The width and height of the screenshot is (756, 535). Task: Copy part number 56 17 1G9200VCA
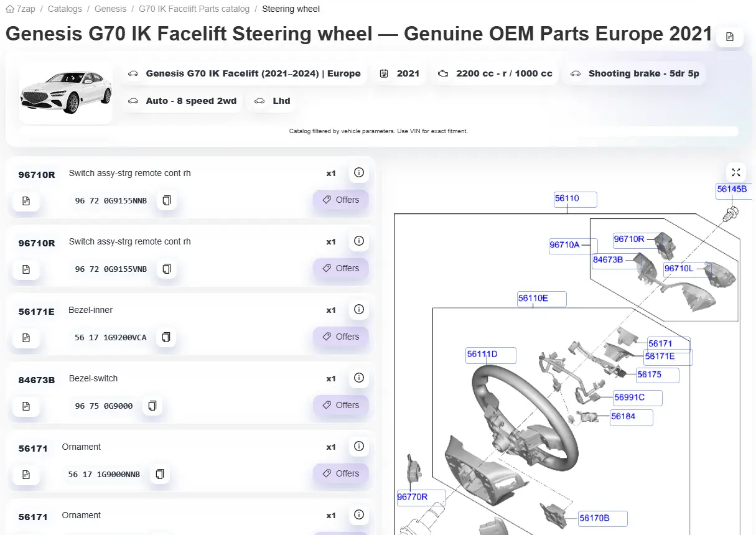coord(166,337)
